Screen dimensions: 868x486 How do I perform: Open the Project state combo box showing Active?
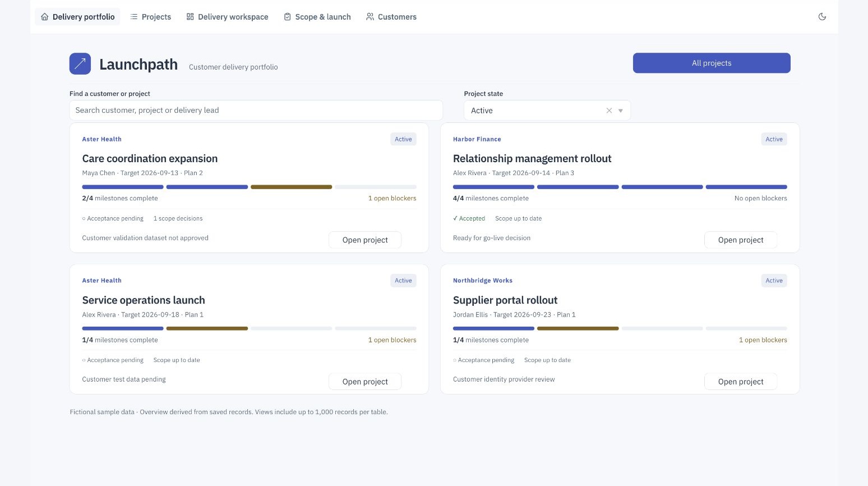pos(547,111)
